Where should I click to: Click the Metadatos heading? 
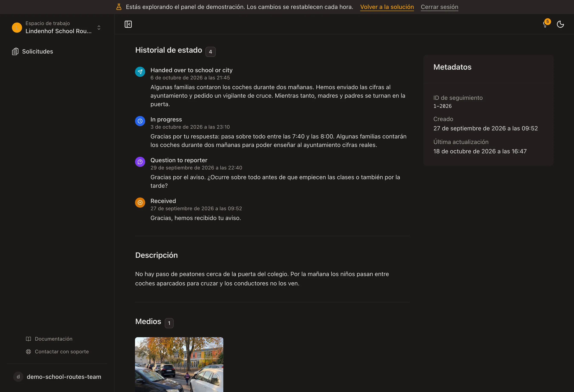point(452,67)
